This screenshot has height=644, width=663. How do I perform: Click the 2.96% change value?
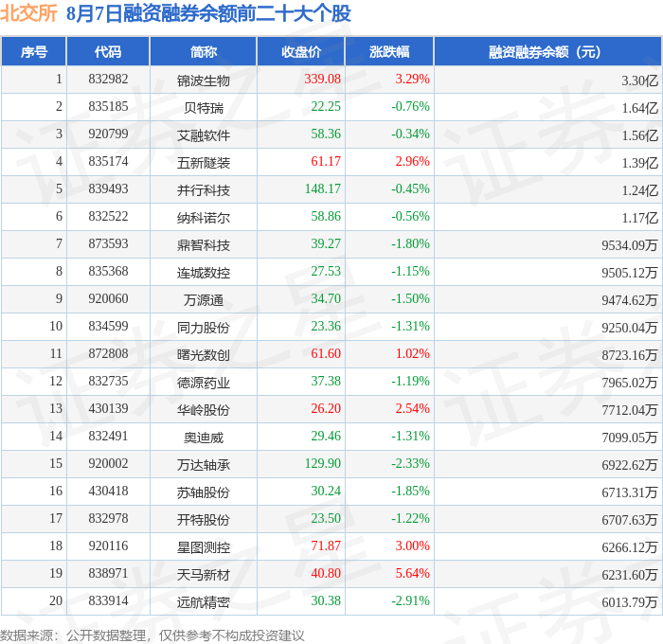coord(412,162)
